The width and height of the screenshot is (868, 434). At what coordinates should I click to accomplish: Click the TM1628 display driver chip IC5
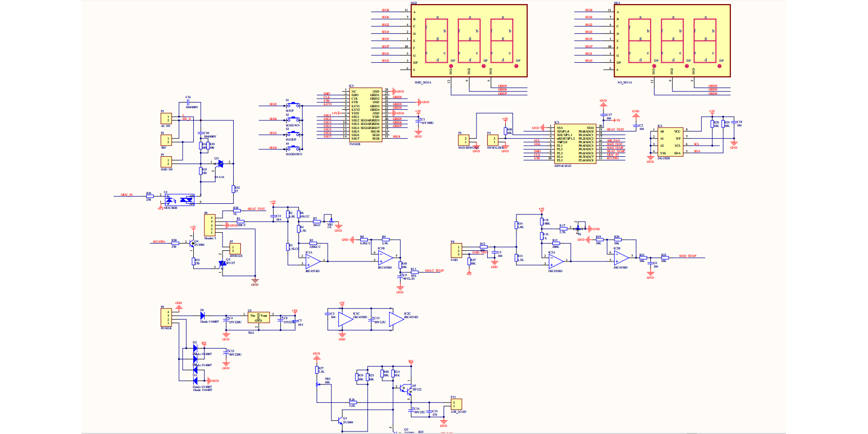click(x=365, y=115)
